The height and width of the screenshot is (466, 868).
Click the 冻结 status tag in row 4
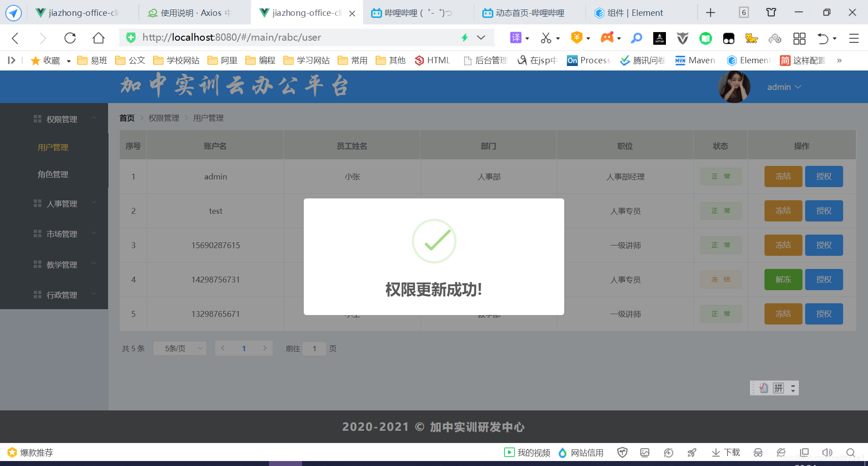pyautogui.click(x=721, y=279)
